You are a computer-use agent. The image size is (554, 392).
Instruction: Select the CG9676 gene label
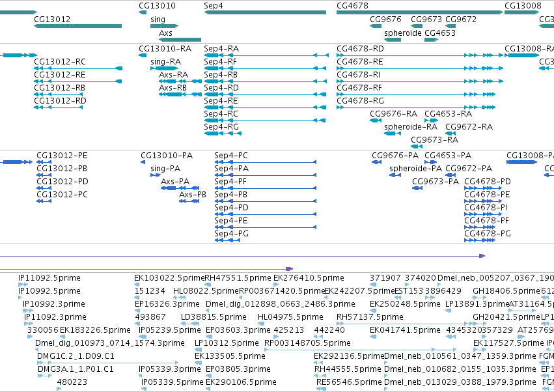coord(385,20)
